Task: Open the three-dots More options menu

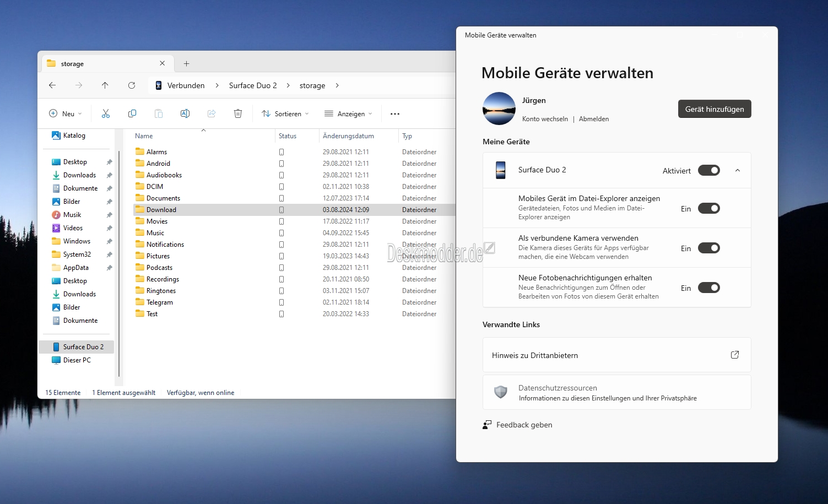Action: coord(395,114)
